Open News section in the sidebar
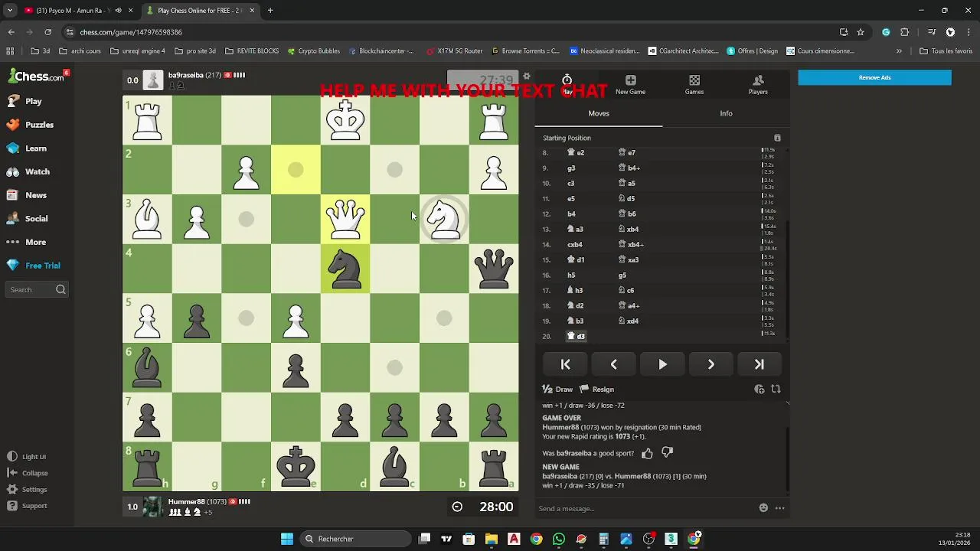 click(27, 195)
